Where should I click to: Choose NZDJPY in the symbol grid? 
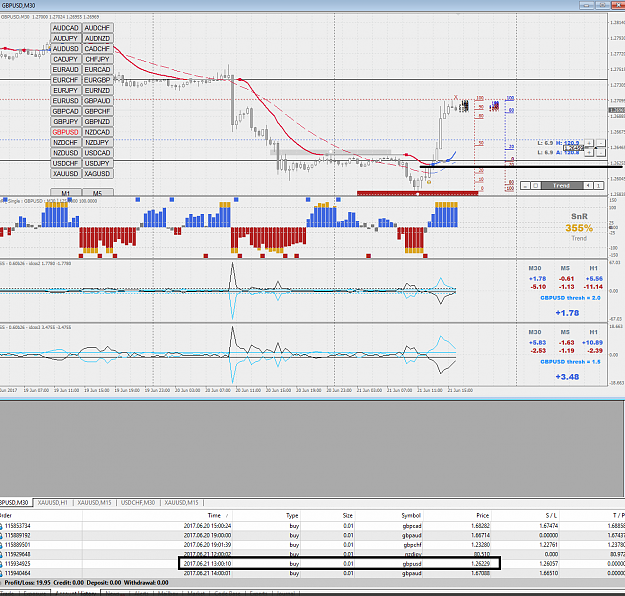click(97, 142)
